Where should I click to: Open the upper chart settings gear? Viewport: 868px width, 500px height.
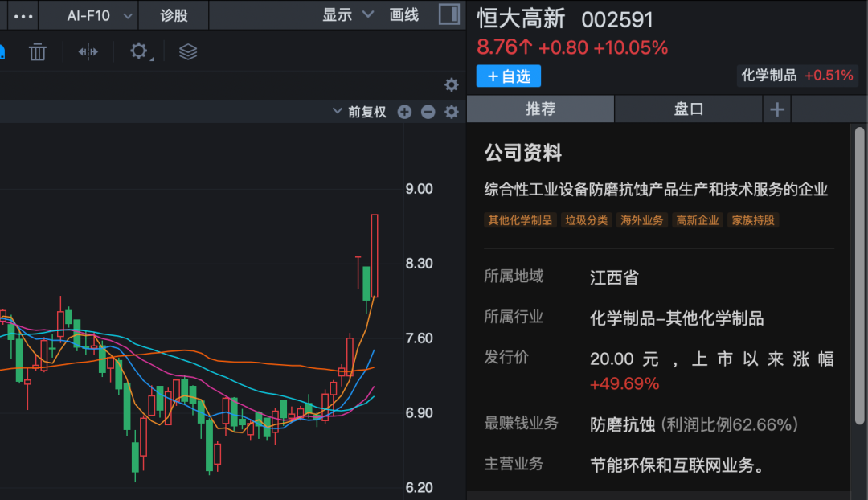452,84
